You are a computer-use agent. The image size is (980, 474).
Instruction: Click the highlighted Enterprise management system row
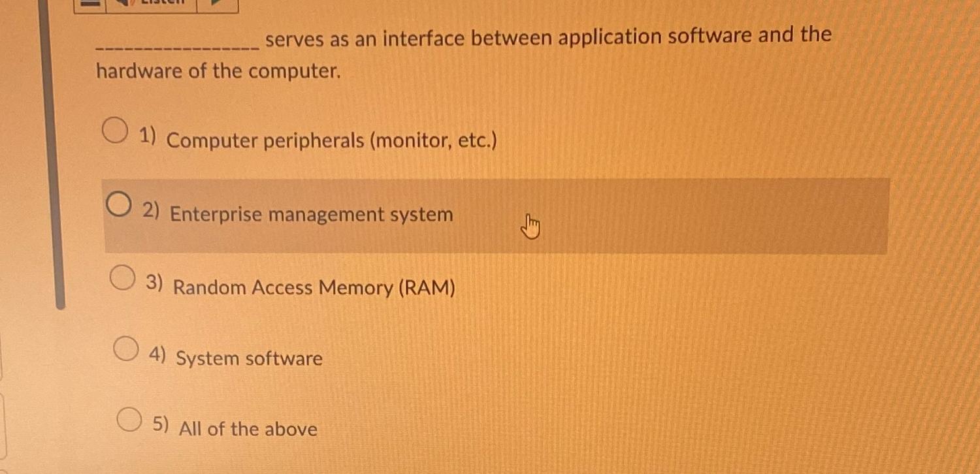pos(497,214)
